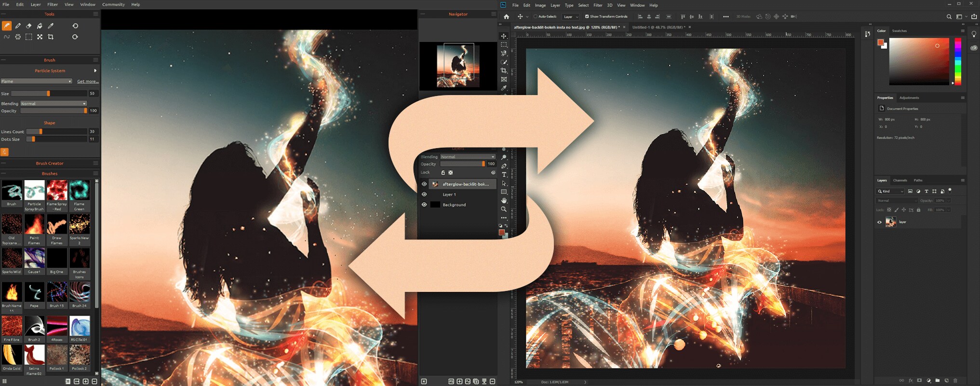Screen dimensions: 980x386
Task: Toggle the lock icon in Flame Painter layers
Action: tap(443, 172)
